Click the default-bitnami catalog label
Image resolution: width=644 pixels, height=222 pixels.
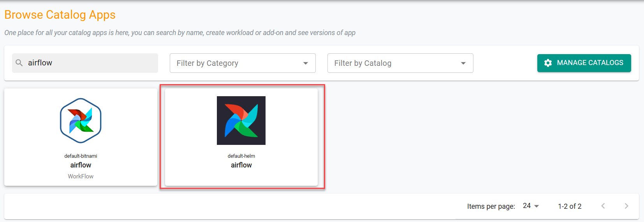coord(81,156)
